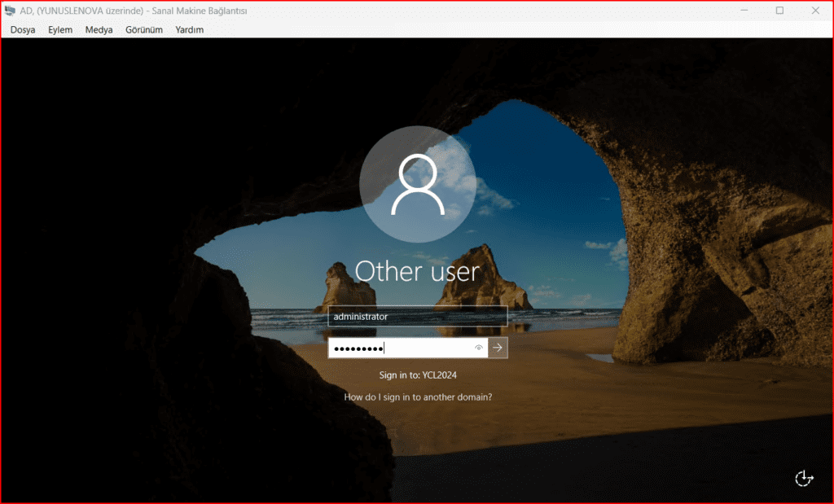
Task: Click the 'Sign in to: YCL2024' text
Action: (x=417, y=375)
